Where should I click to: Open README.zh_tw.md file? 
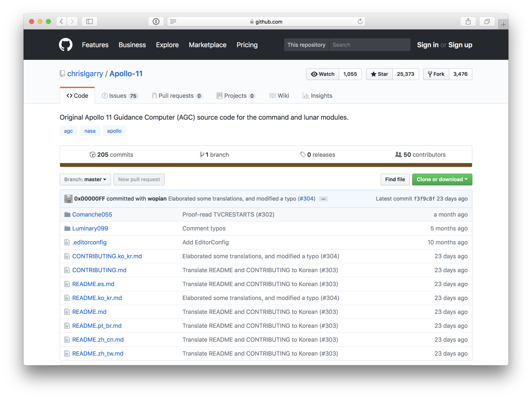(x=98, y=353)
